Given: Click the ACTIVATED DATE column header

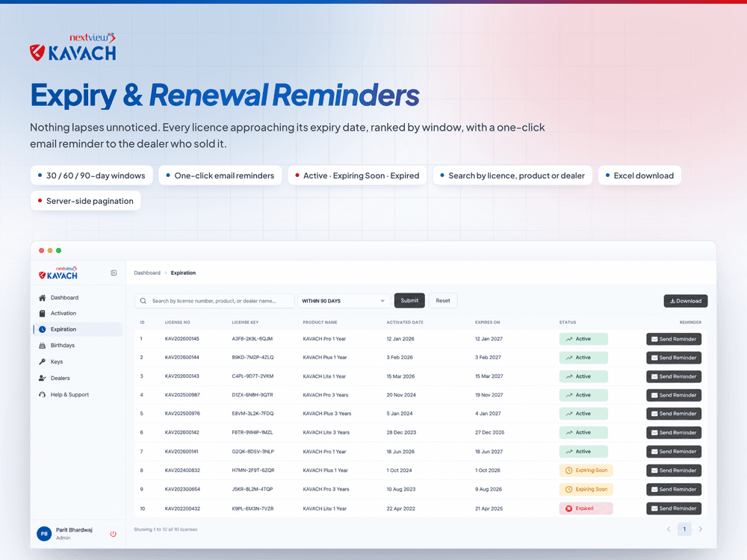Looking at the screenshot, I should tap(405, 323).
